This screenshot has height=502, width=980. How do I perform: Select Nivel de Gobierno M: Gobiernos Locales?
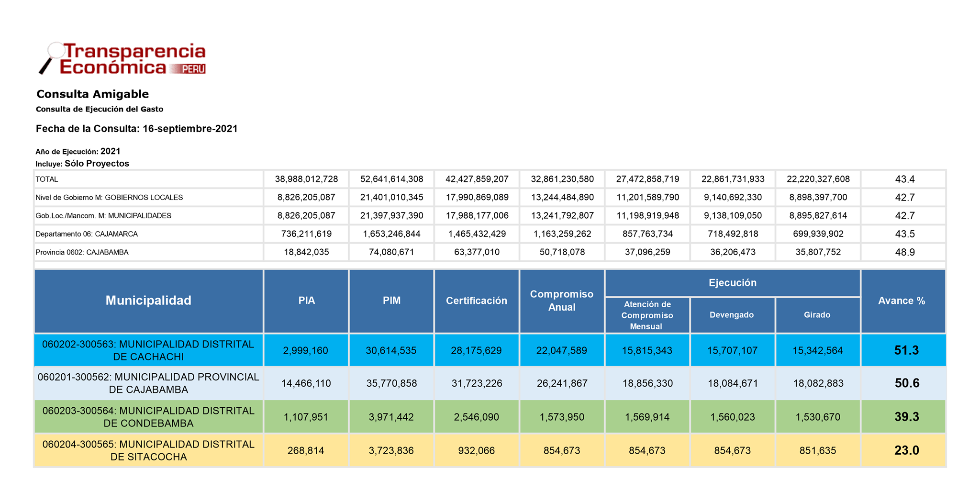tap(109, 197)
